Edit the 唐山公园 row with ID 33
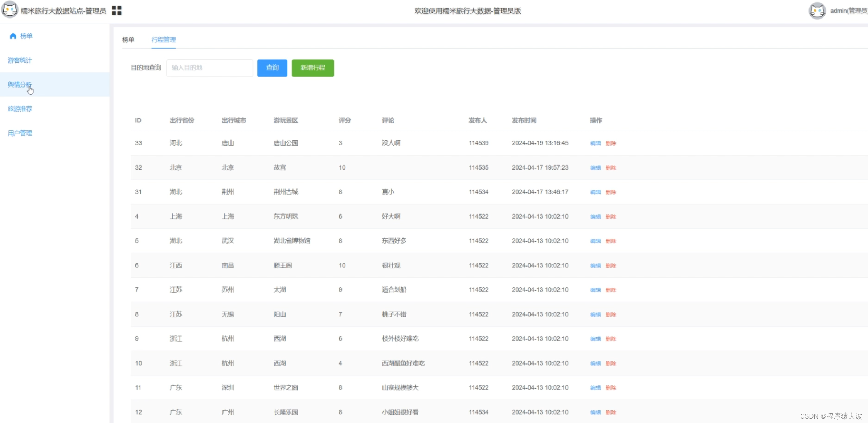Viewport: 868px width, 423px height. point(595,143)
